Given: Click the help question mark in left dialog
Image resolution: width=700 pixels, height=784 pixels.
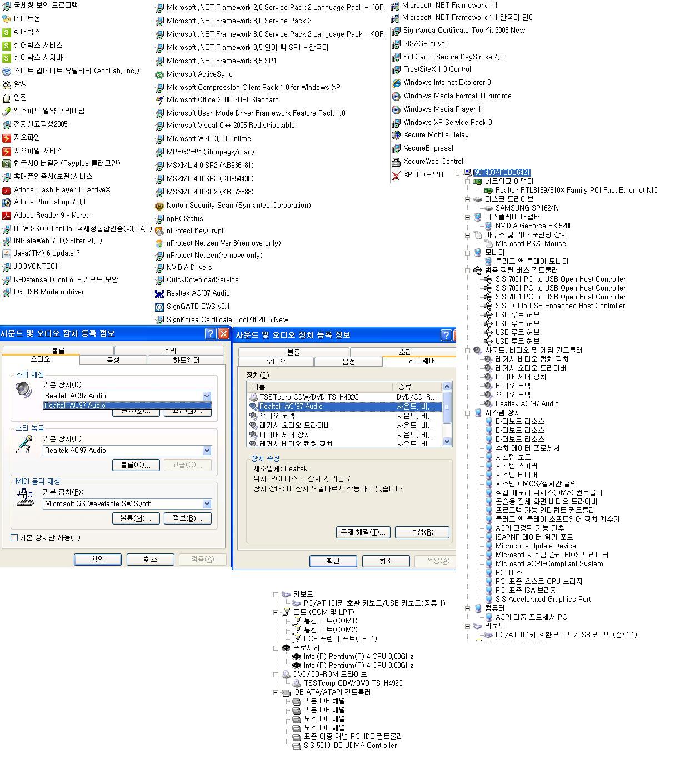Looking at the screenshot, I should tap(211, 334).
